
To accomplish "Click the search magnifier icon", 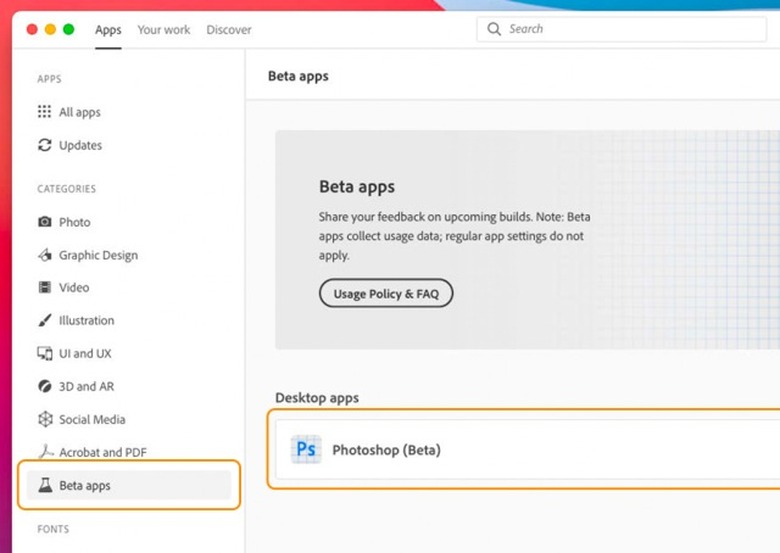I will coord(494,29).
